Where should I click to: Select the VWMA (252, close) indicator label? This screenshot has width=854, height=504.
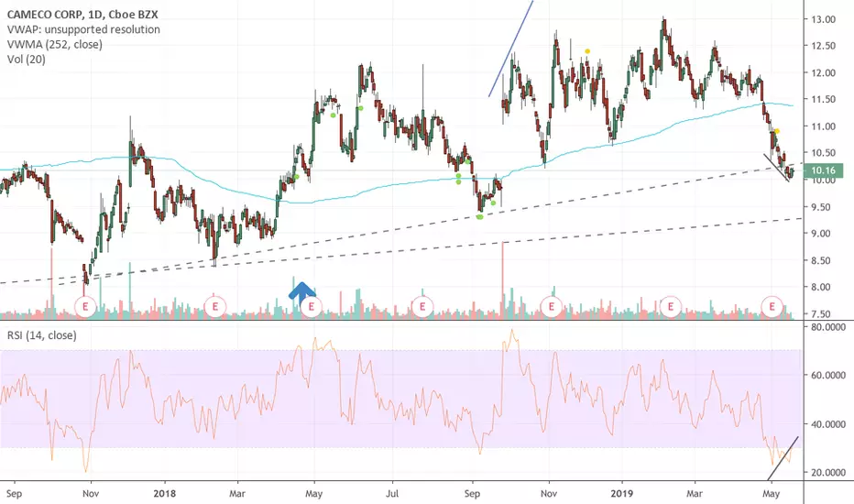(54, 44)
